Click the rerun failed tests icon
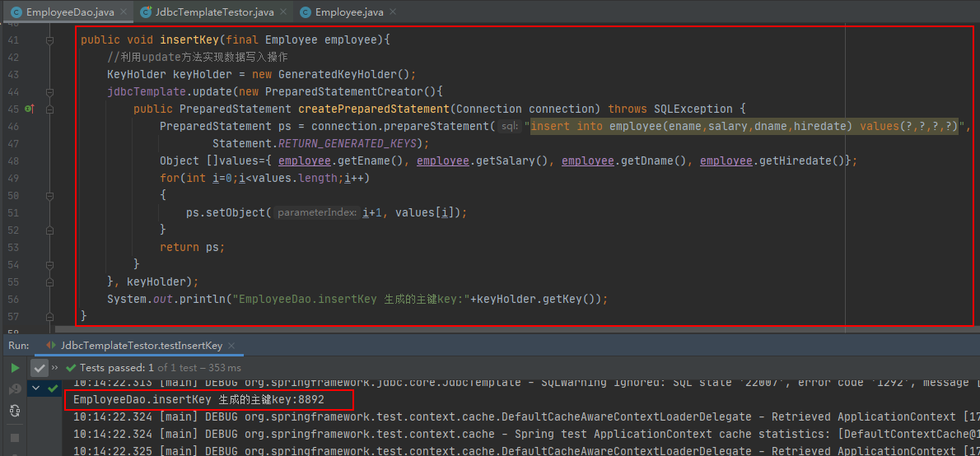Image resolution: width=980 pixels, height=456 pixels. coord(15,390)
